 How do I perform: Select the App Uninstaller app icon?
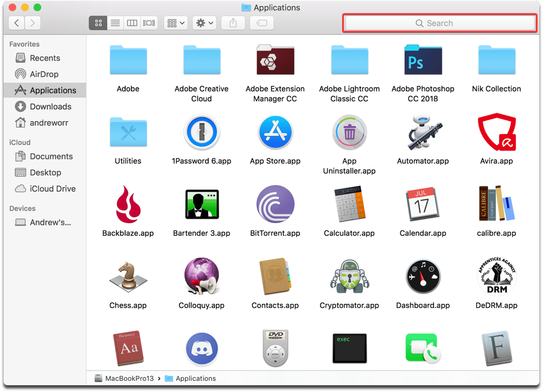349,132
